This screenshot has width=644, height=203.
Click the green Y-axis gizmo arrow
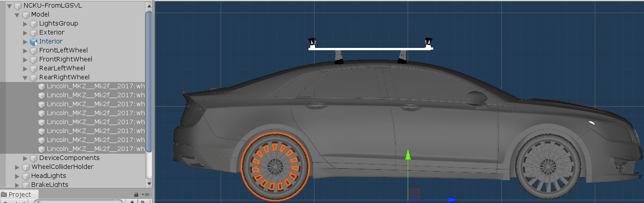[x=408, y=155]
